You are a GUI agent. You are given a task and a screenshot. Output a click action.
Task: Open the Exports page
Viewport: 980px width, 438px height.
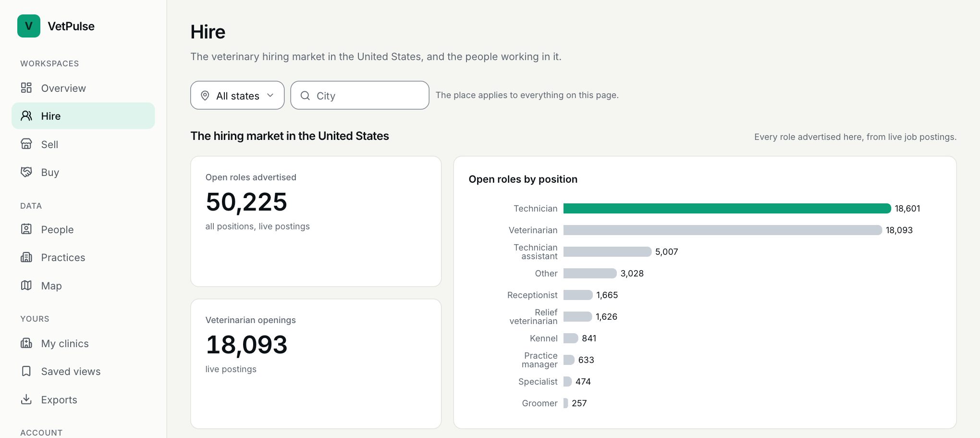pos(83,400)
